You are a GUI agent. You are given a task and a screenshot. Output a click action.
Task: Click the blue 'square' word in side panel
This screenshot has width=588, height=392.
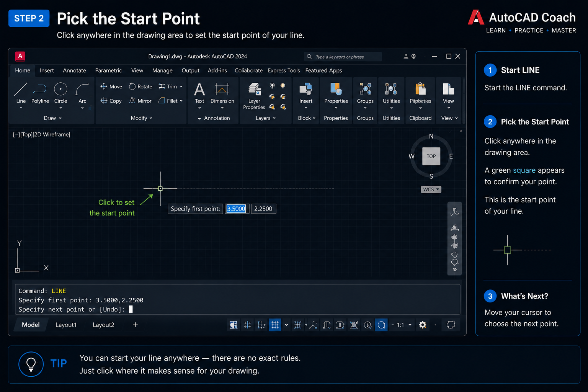[x=524, y=170]
